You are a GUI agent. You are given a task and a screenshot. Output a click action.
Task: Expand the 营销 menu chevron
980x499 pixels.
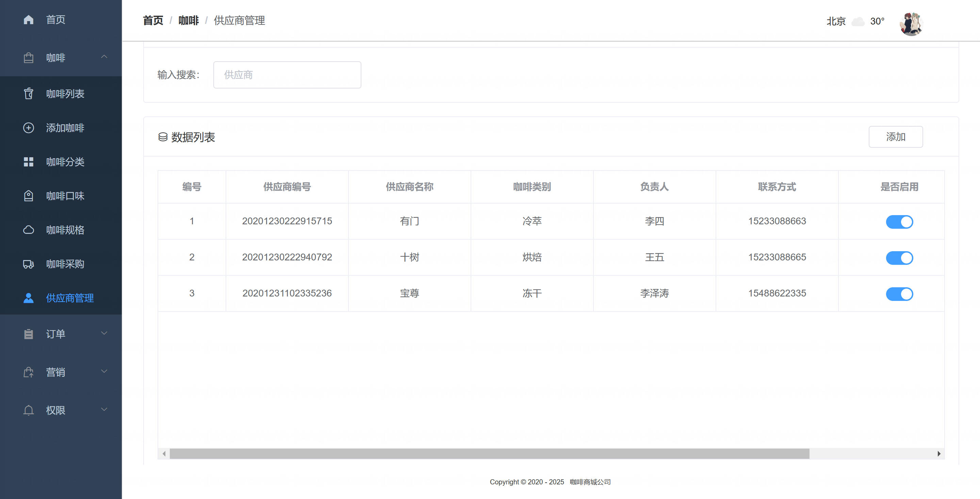pyautogui.click(x=104, y=371)
